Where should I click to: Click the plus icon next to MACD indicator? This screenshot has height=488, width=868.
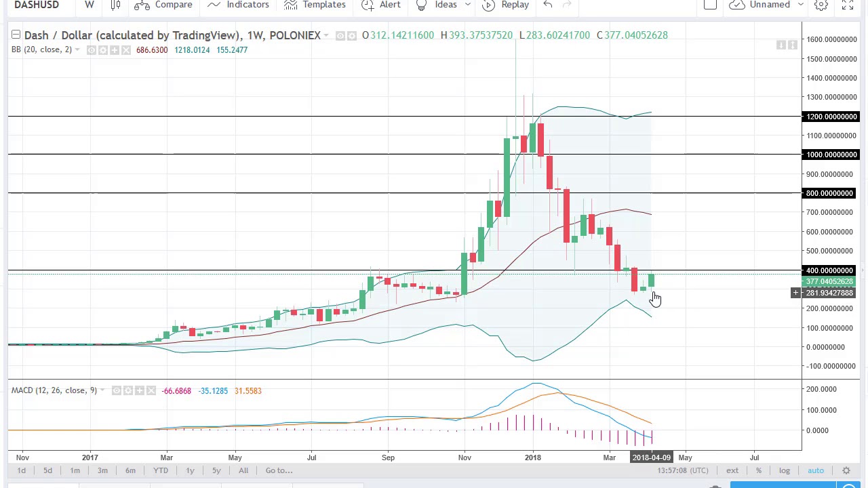click(x=140, y=390)
